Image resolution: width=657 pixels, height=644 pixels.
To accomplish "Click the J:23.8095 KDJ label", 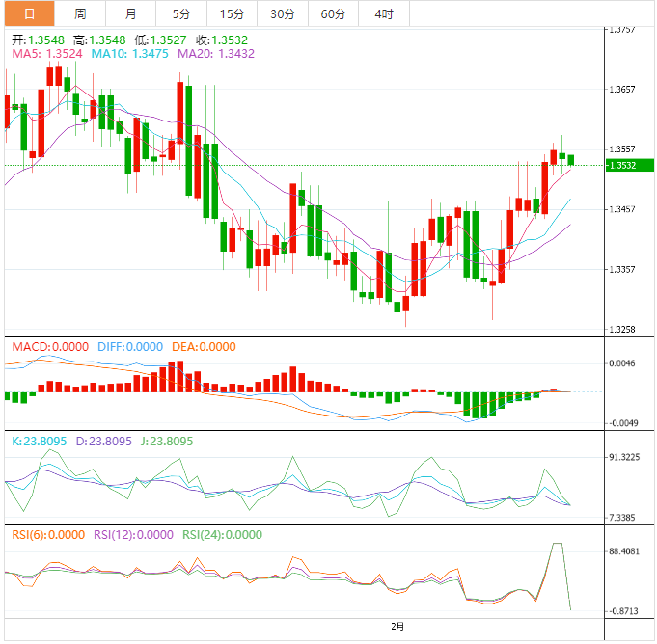I will pos(167,441).
